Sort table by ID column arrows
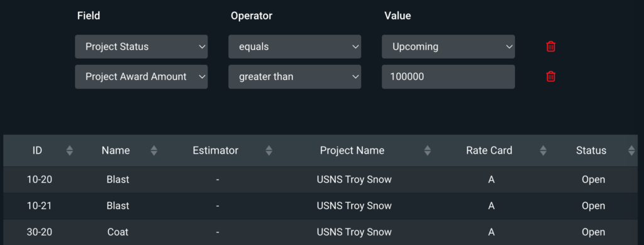 [70, 151]
